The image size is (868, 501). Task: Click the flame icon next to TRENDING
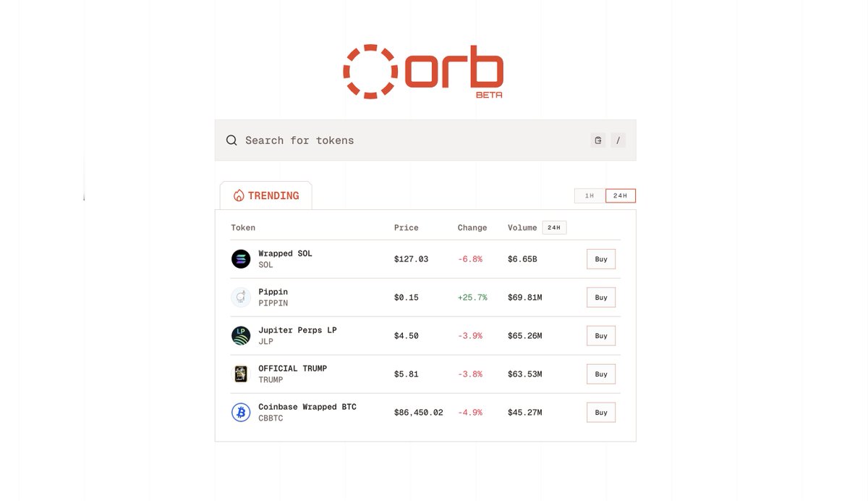pos(240,195)
